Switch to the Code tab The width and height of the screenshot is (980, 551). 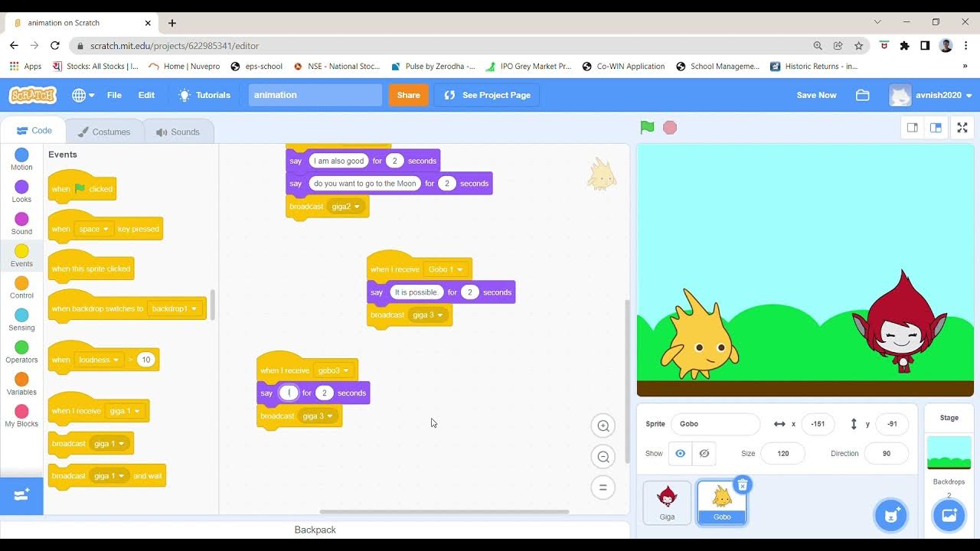[34, 131]
